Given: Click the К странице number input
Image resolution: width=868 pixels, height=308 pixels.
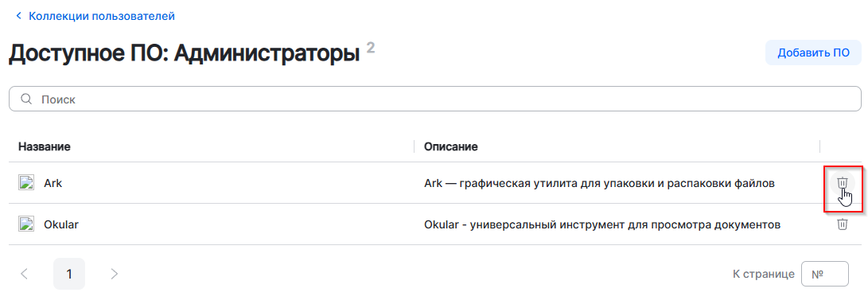Looking at the screenshot, I should [825, 274].
